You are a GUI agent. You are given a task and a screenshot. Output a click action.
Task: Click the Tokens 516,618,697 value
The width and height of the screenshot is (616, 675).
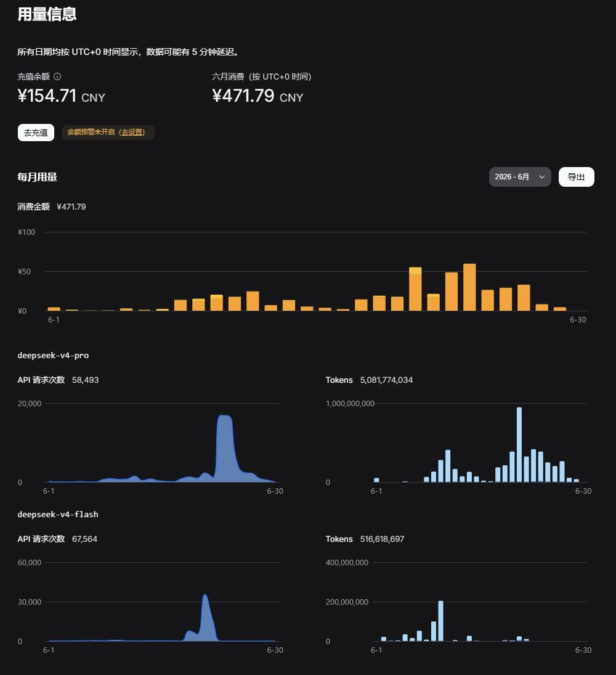(382, 539)
